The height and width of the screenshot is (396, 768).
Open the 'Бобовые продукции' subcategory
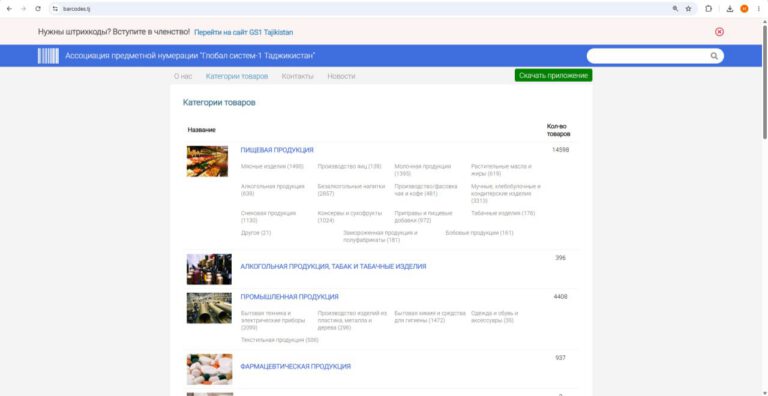pyautogui.click(x=480, y=233)
